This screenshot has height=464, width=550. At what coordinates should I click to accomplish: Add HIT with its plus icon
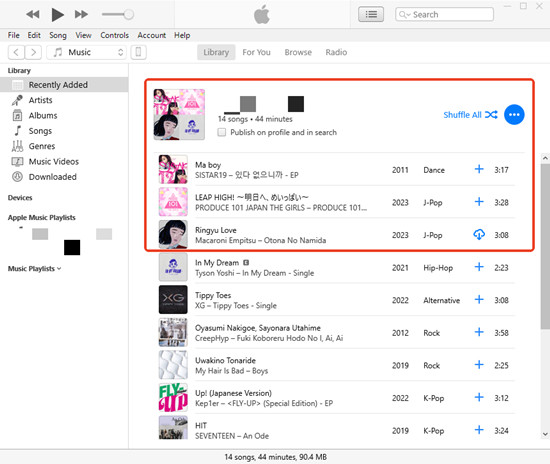click(479, 430)
